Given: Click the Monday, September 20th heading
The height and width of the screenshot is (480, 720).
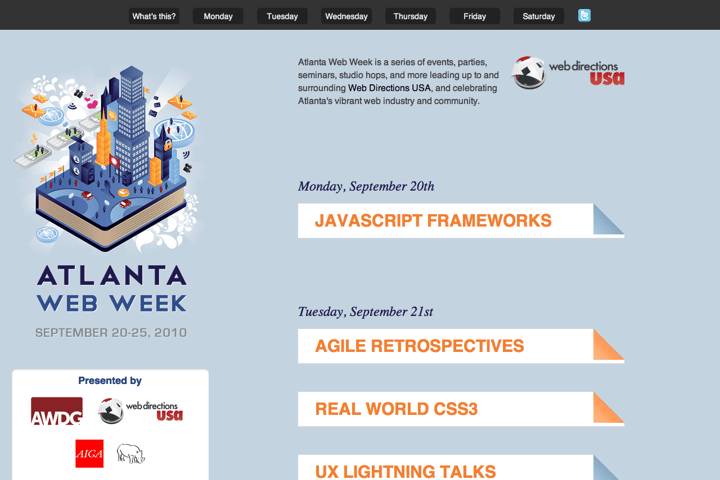Looking at the screenshot, I should point(366,186).
